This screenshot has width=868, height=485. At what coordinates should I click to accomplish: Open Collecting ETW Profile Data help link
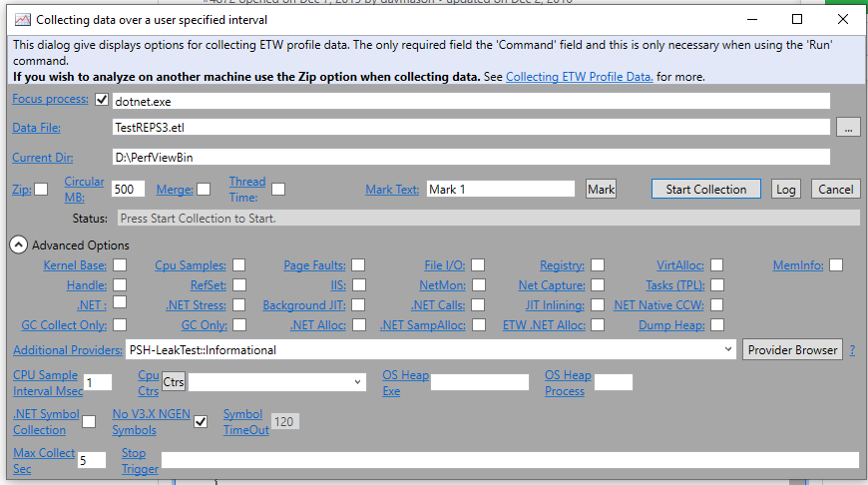click(579, 77)
